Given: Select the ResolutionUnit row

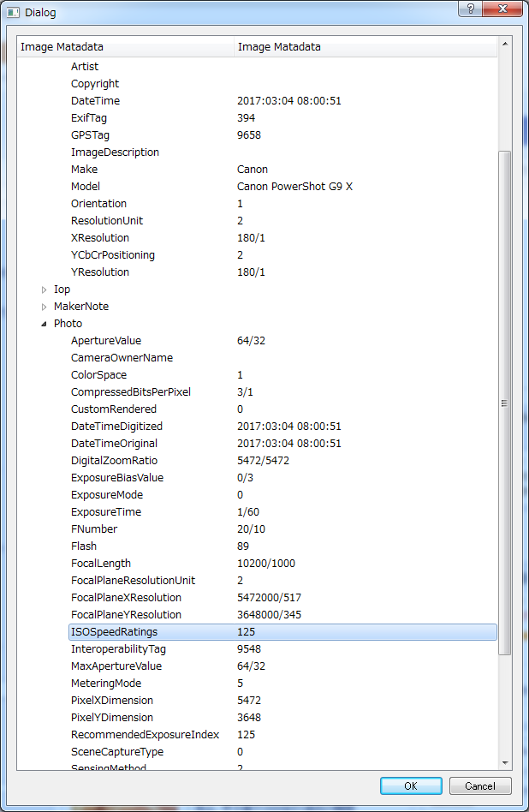Looking at the screenshot, I should [x=282, y=220].
